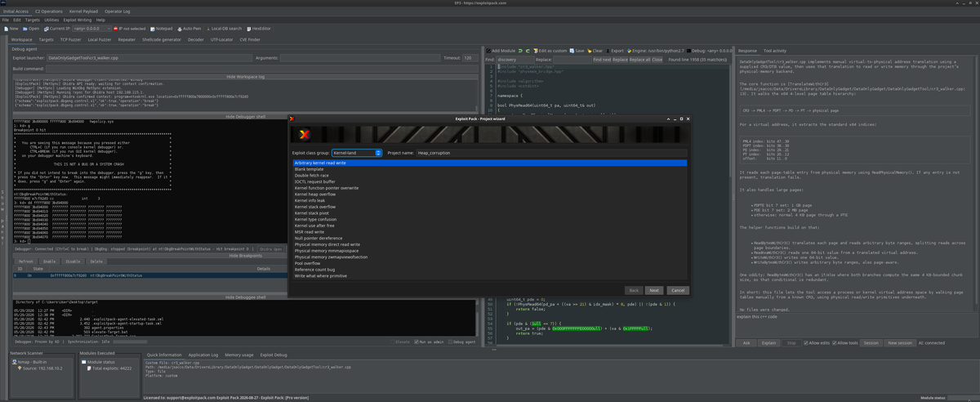Viewport: 980px width, 402px height.
Task: Open the Memory usage tab
Action: coord(239,355)
